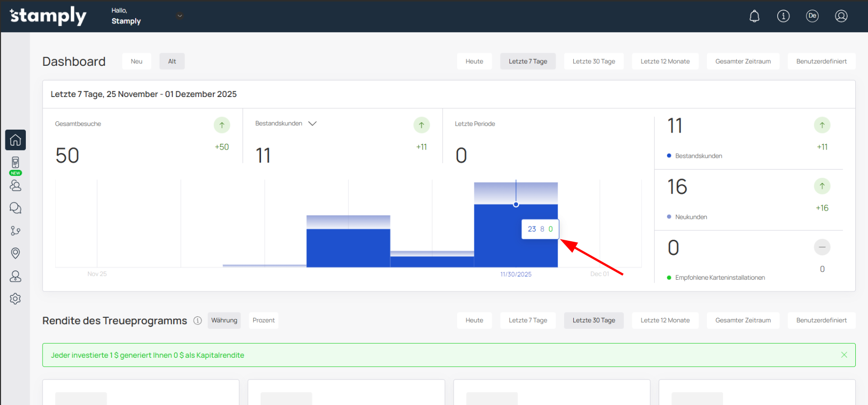Select Gesamter Zeitraum in the Rendite section
Screen dimensions: 868x405
pyautogui.click(x=743, y=320)
